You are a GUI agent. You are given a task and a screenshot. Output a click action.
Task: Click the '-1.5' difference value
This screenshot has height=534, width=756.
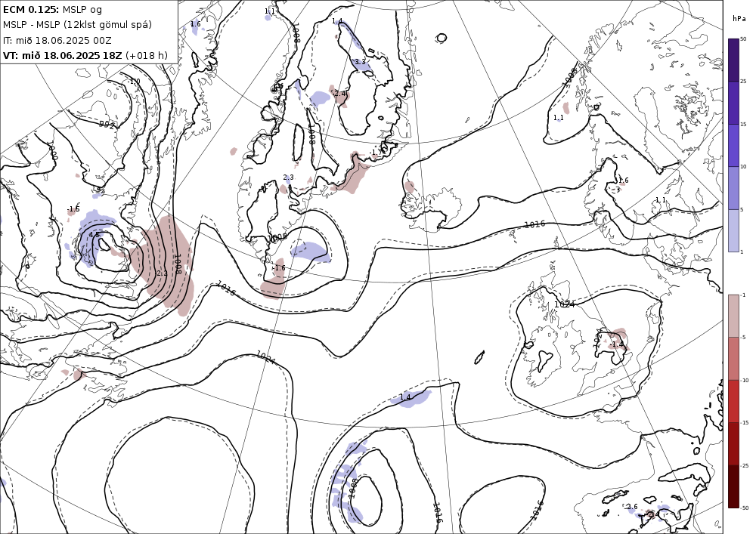[x=73, y=209]
